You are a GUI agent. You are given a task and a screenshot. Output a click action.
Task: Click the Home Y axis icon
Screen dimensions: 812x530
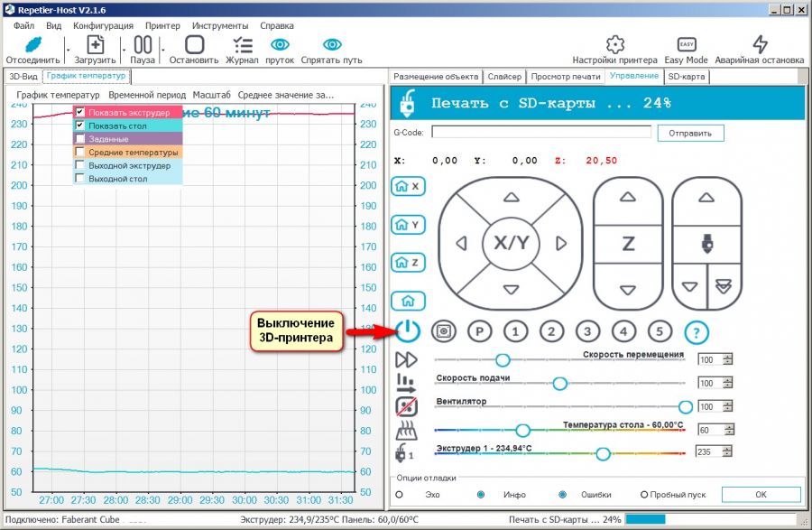[x=407, y=225]
